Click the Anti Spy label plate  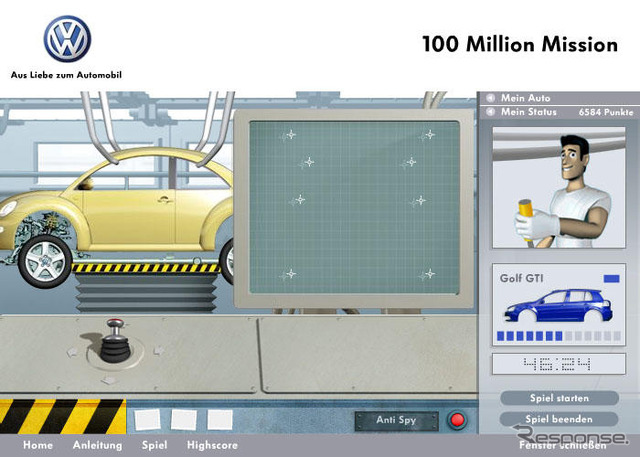tap(396, 420)
